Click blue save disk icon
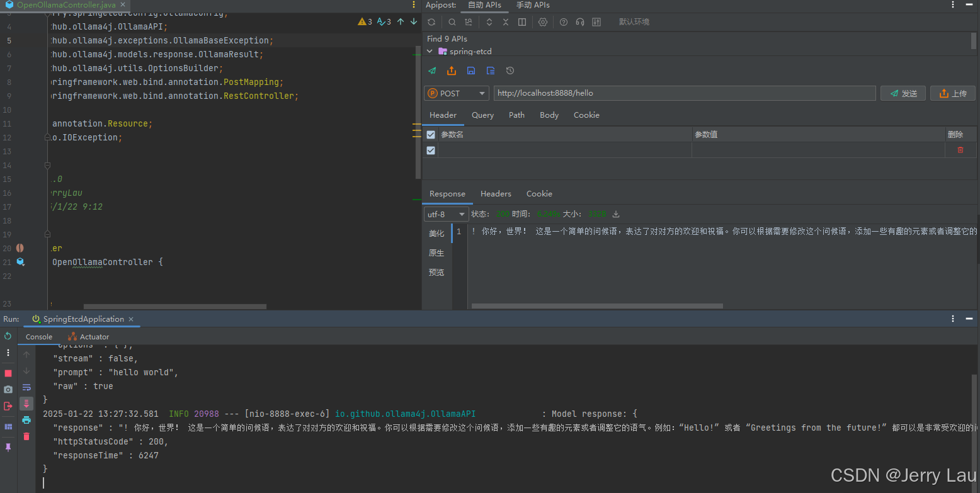The image size is (980, 493). point(471,71)
